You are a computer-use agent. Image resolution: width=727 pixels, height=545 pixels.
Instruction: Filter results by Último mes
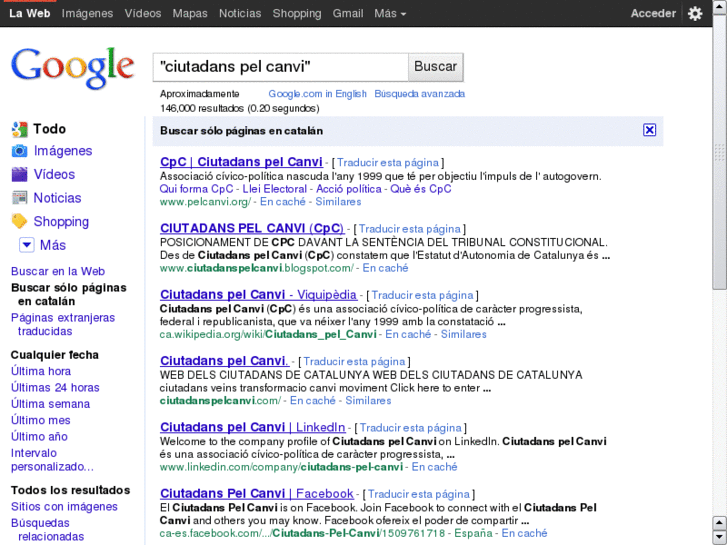(x=41, y=420)
